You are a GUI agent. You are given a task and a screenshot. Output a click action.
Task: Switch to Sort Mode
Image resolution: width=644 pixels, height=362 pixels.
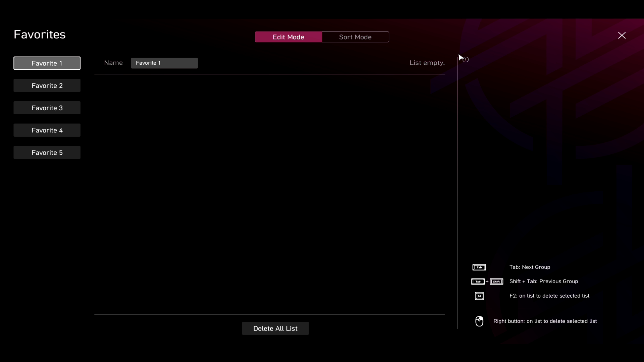(x=355, y=37)
